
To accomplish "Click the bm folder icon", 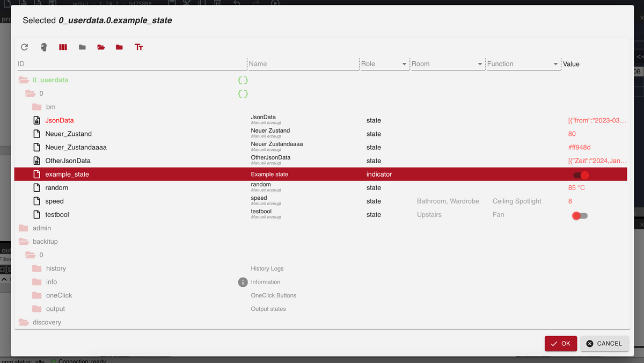I will click(x=36, y=107).
